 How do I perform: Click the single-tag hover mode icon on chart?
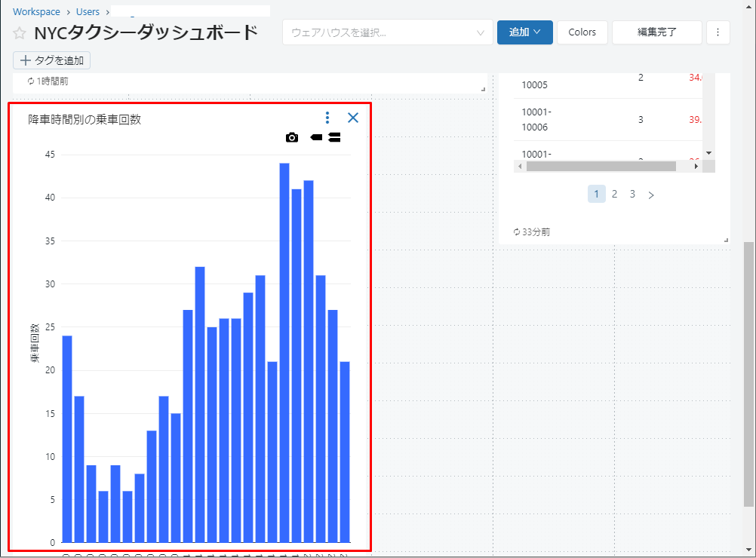tap(316, 137)
